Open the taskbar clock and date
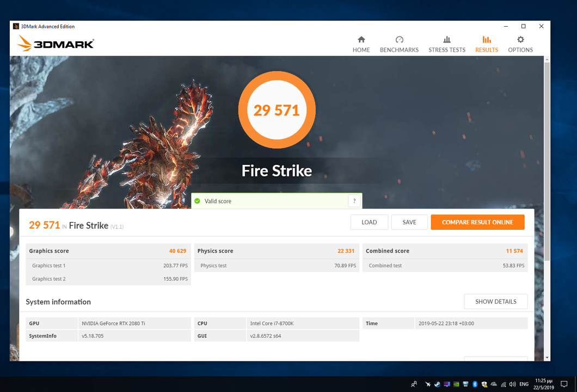The image size is (577, 392). tap(543, 384)
